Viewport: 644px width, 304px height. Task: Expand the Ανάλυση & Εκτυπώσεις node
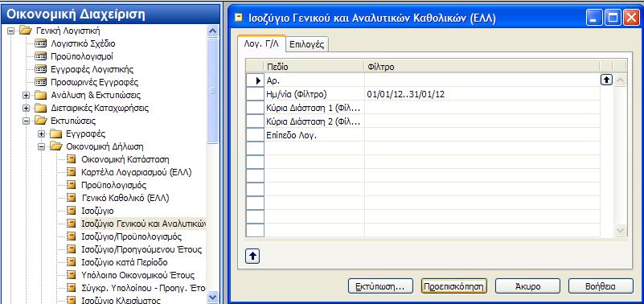click(27, 96)
